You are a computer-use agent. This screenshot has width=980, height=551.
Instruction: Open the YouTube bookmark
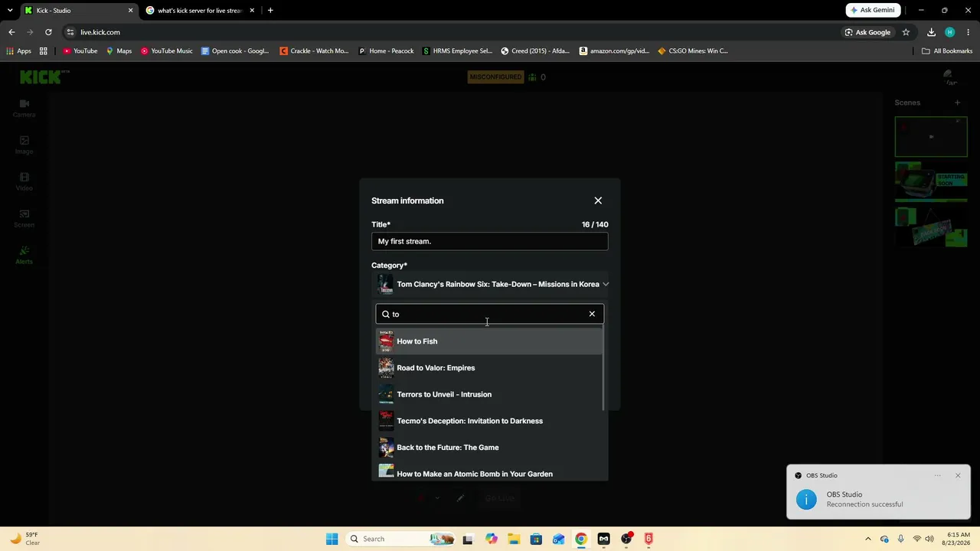point(80,51)
